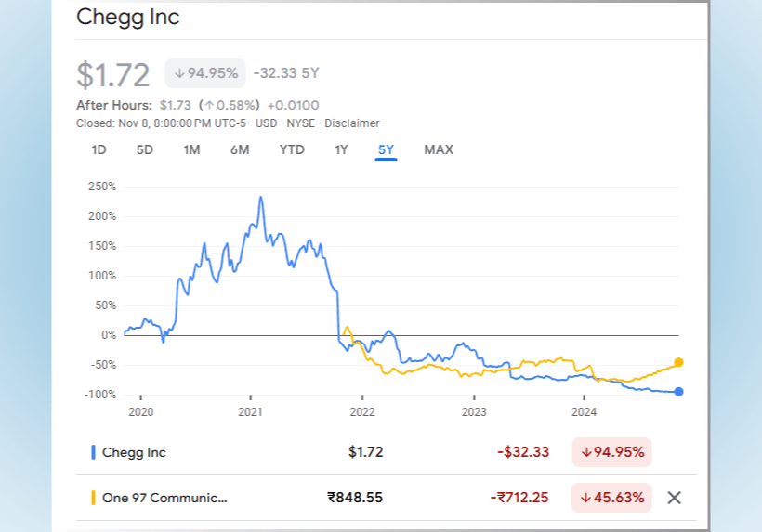The height and width of the screenshot is (532, 762).
Task: Click the 94.95% down badge beside price
Action: click(x=204, y=73)
